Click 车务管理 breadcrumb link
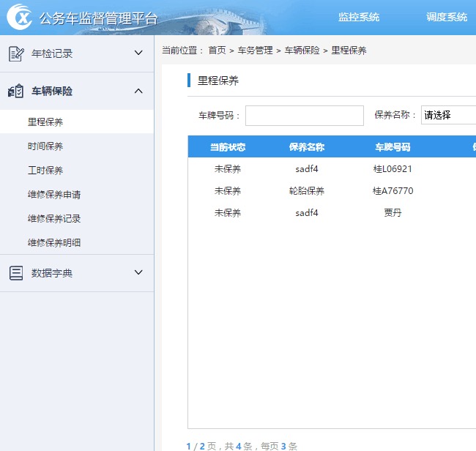The height and width of the screenshot is (451, 476). click(x=255, y=51)
